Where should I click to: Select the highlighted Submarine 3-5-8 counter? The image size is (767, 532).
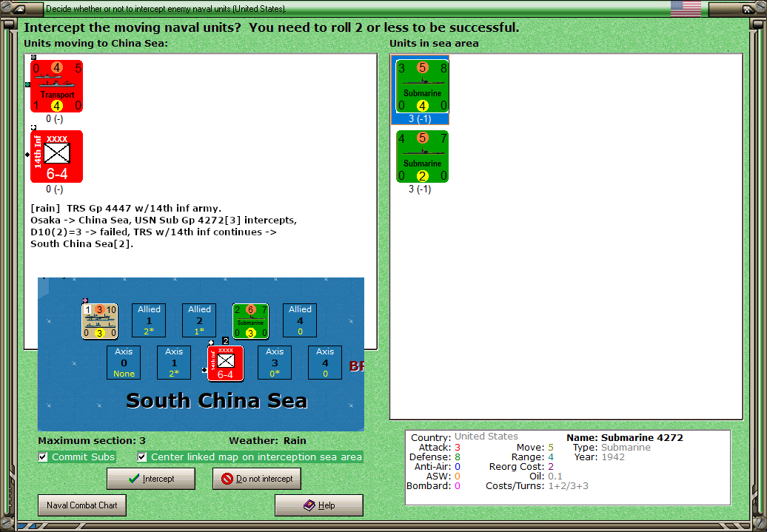[422, 86]
